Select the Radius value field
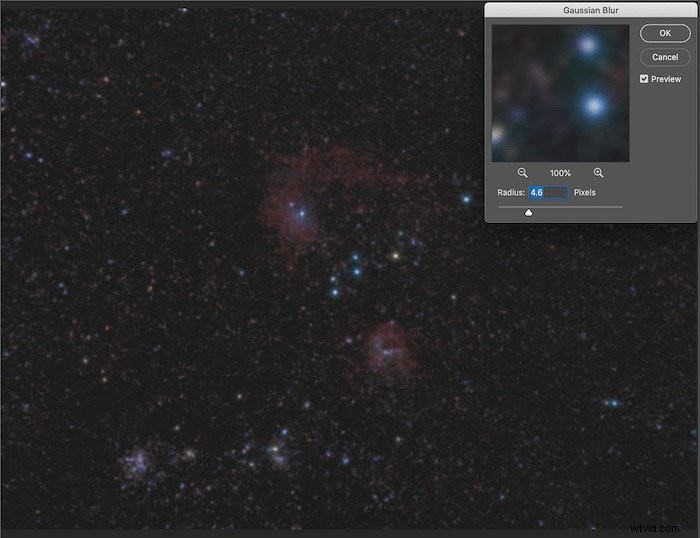 (x=548, y=192)
